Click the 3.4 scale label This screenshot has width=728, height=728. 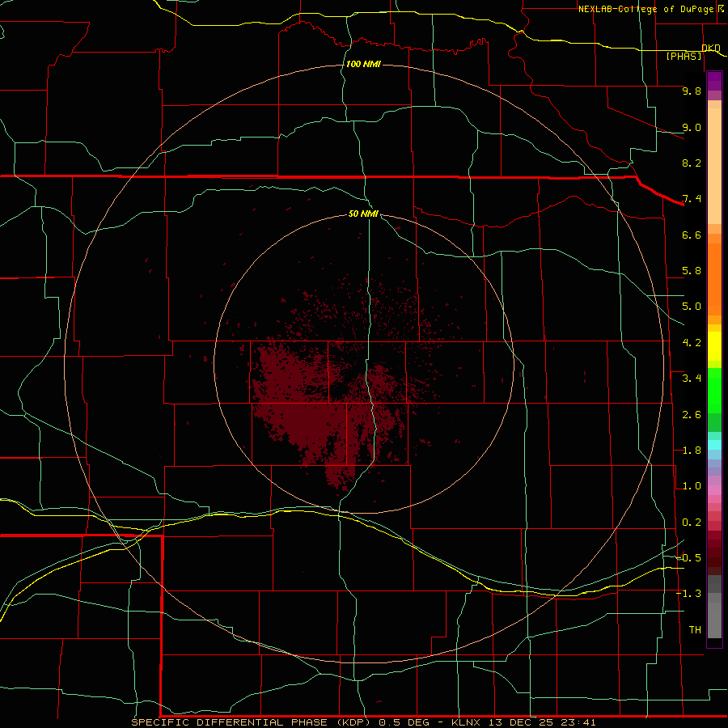pyautogui.click(x=692, y=379)
